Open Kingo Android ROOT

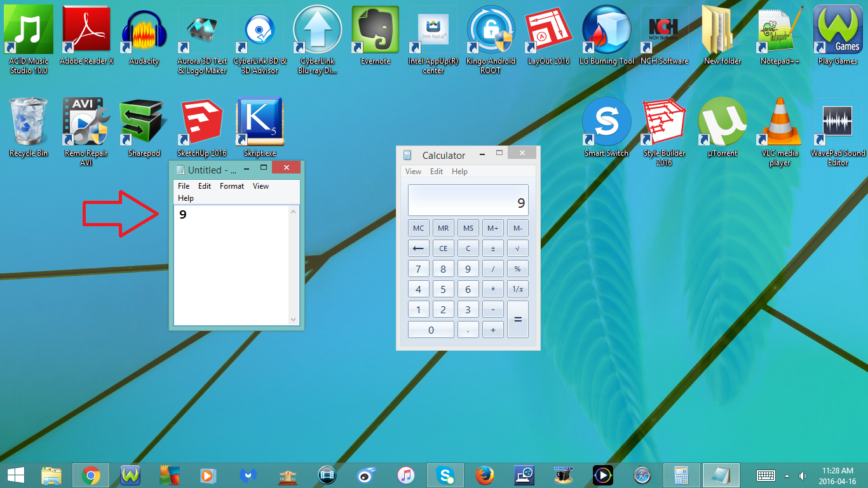click(491, 30)
